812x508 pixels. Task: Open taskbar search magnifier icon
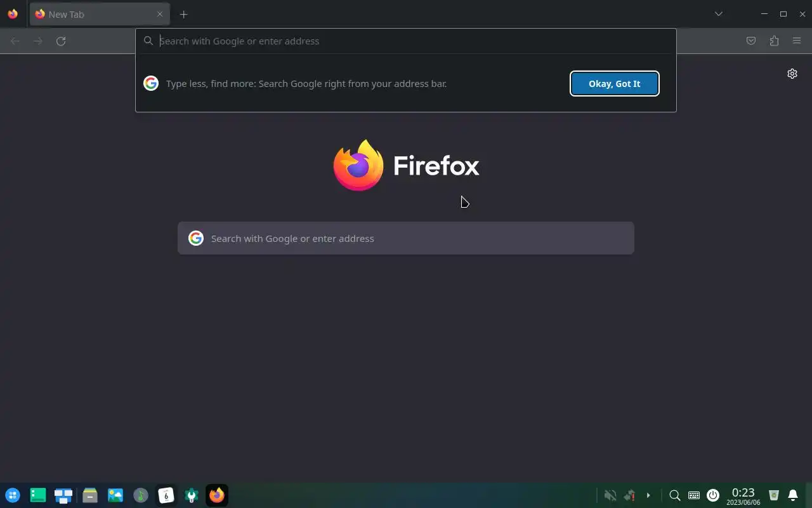coord(675,495)
